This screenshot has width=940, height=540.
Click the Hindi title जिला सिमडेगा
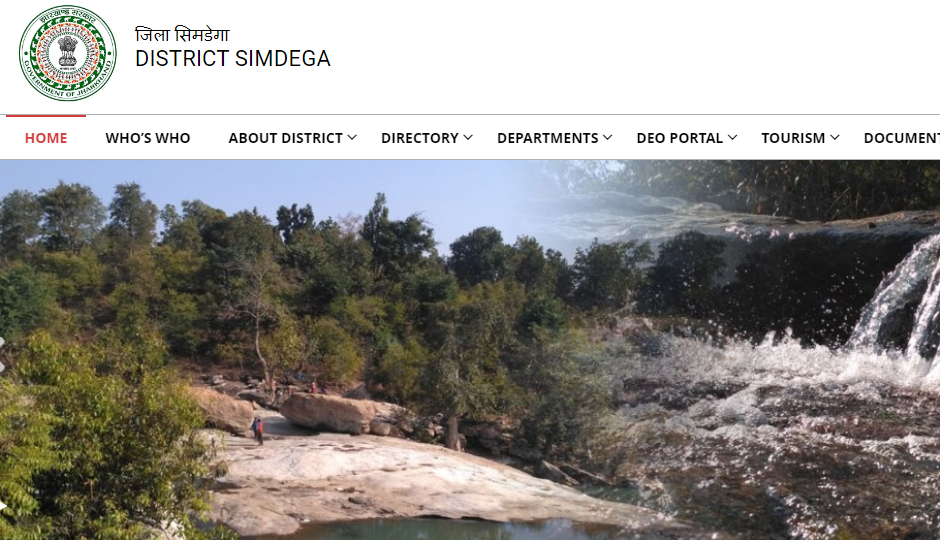[182, 34]
